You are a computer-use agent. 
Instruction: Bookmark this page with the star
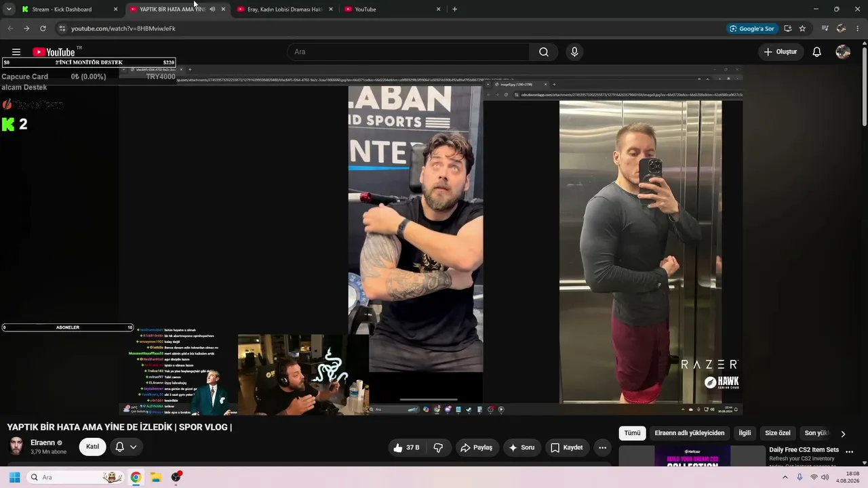(802, 28)
